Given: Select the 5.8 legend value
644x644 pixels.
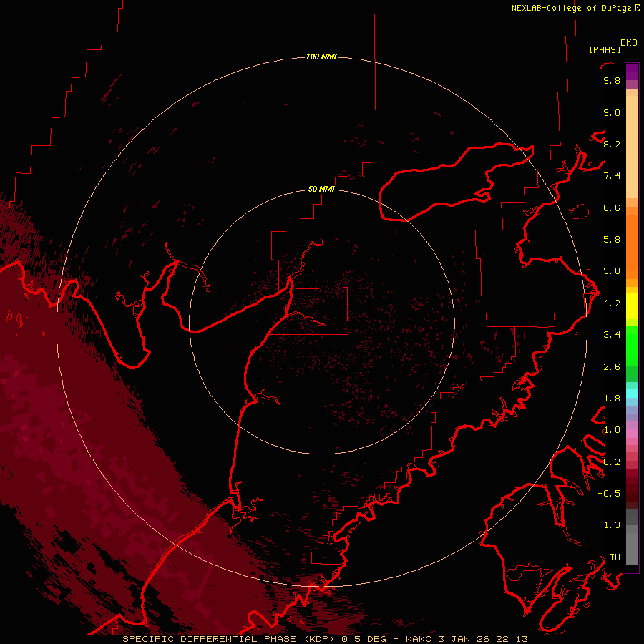Looking at the screenshot, I should (612, 240).
